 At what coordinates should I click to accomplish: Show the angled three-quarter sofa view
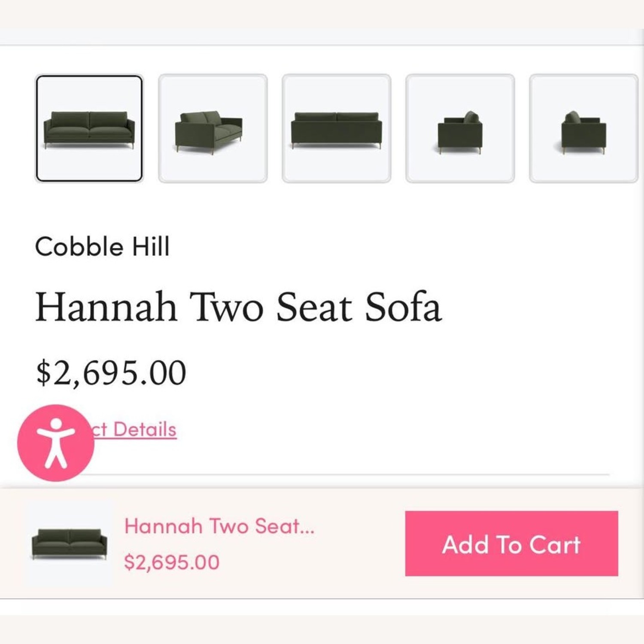coord(213,128)
